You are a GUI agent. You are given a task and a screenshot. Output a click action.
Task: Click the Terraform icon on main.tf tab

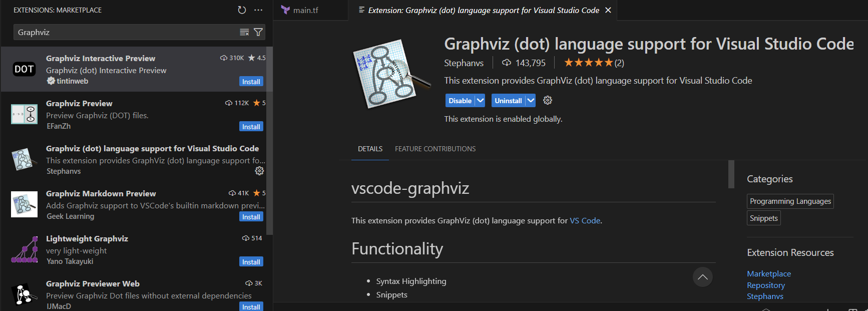pos(285,10)
